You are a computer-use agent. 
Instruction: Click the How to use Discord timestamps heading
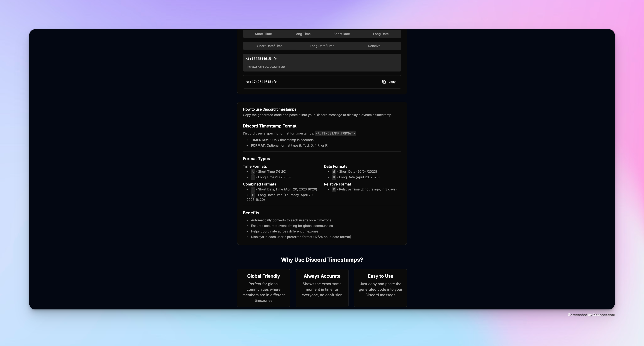(269, 109)
